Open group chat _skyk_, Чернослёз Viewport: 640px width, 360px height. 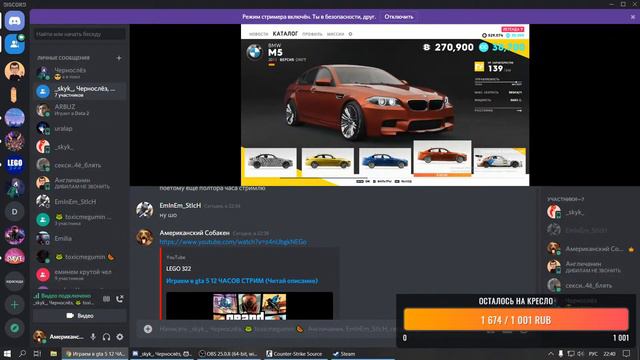[80, 91]
